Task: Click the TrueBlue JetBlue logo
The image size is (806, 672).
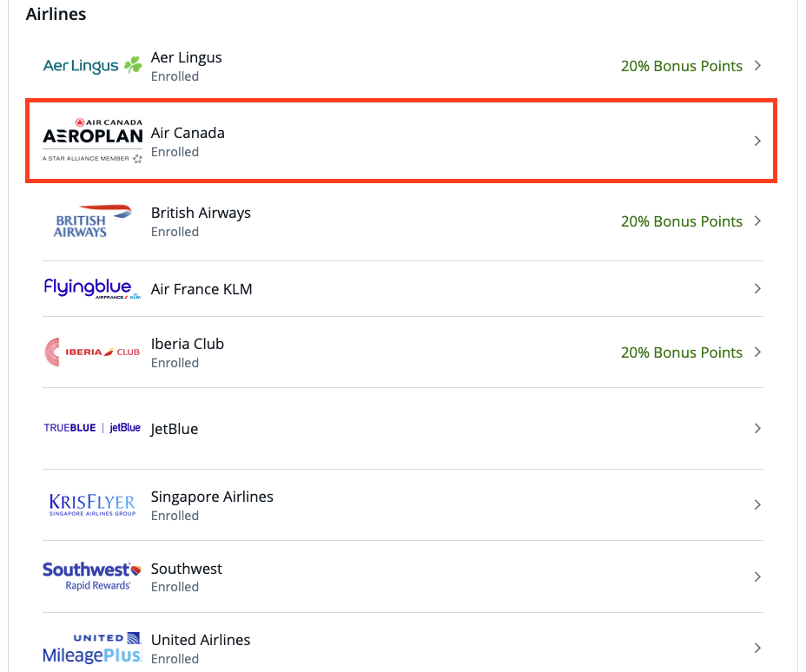Action: coord(92,428)
